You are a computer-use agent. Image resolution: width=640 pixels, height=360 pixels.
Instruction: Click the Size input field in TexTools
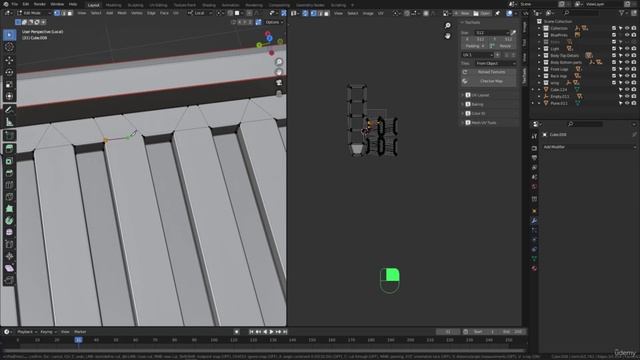point(491,33)
